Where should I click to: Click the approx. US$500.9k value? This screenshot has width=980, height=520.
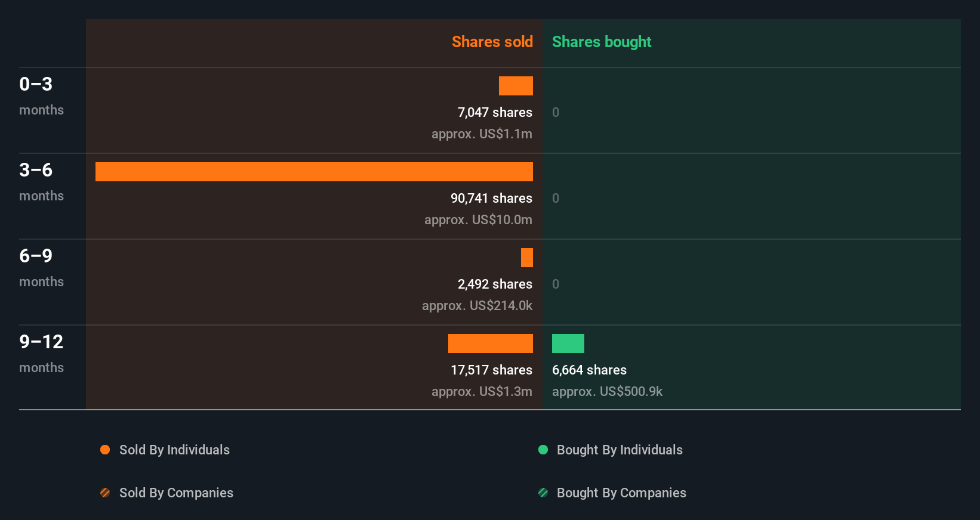[x=607, y=392]
